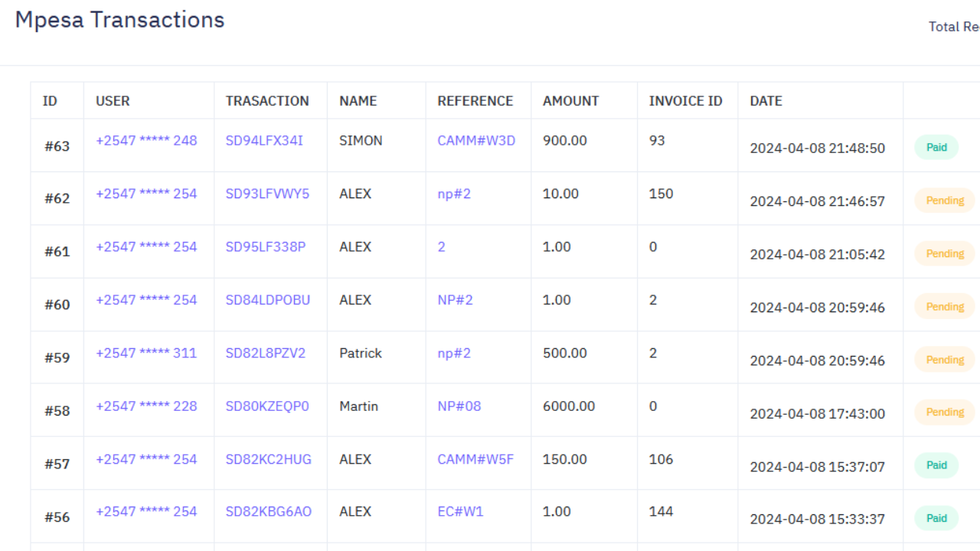980x551 pixels.
Task: Open user link +2547 ***** 228
Action: tap(146, 406)
